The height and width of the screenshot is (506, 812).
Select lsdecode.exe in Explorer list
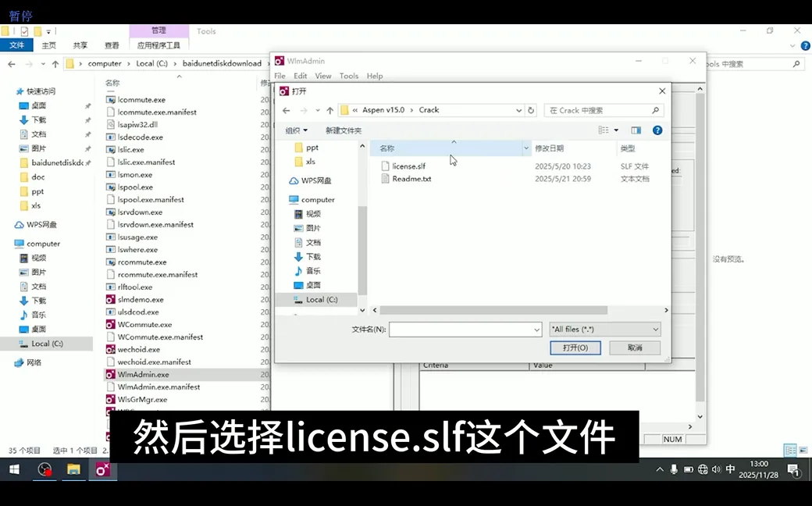click(141, 137)
